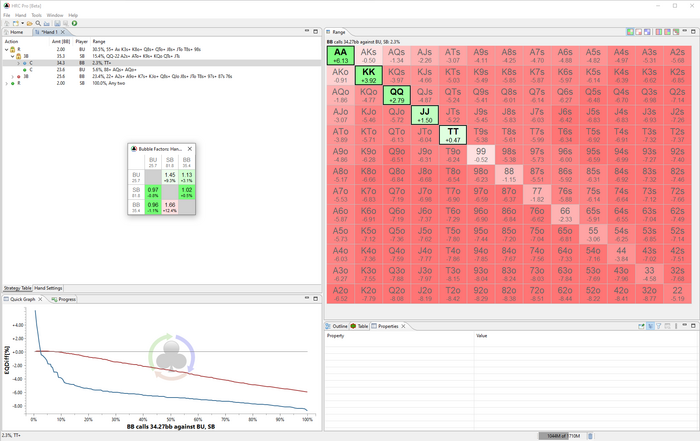700x441 pixels.
Task: Click the garbage collector trash icon
Action: (590, 436)
